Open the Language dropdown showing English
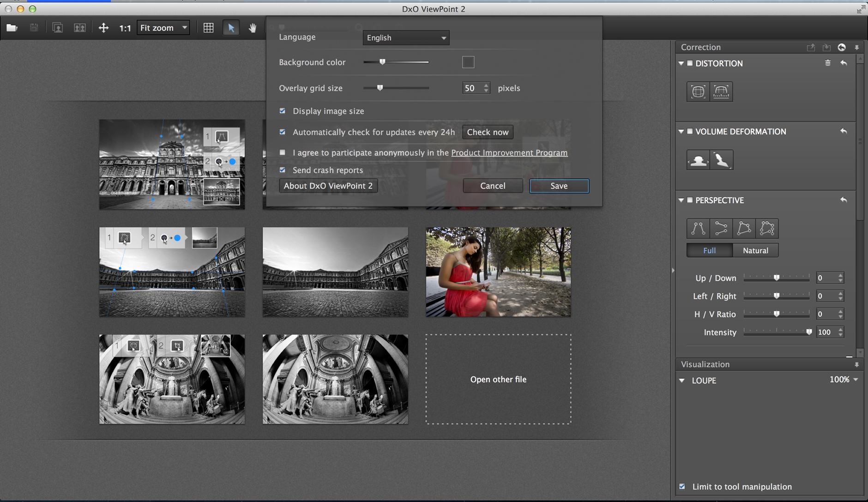 [406, 38]
